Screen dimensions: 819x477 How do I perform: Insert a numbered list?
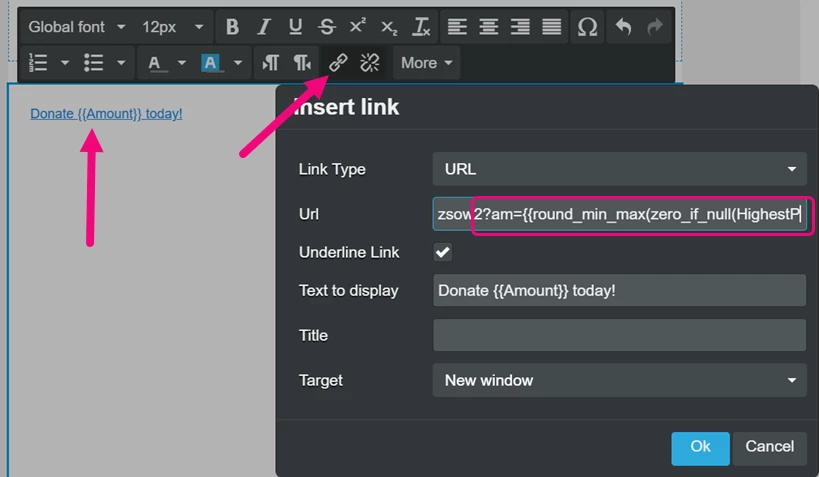pyautogui.click(x=38, y=63)
